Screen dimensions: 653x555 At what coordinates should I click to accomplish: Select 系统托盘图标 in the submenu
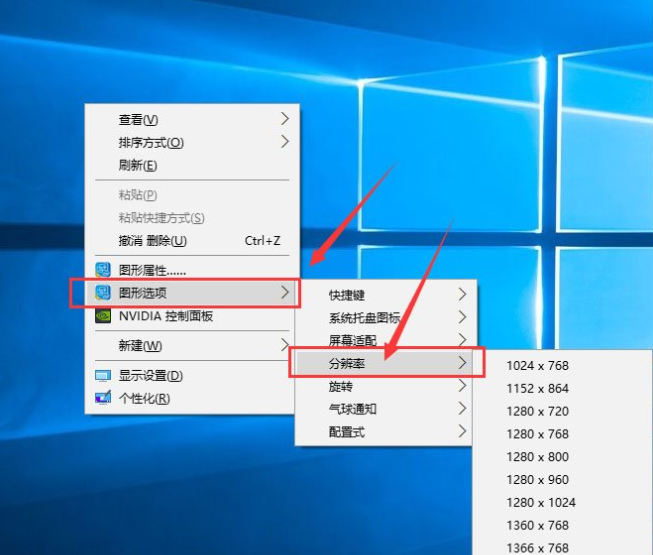[x=386, y=318]
